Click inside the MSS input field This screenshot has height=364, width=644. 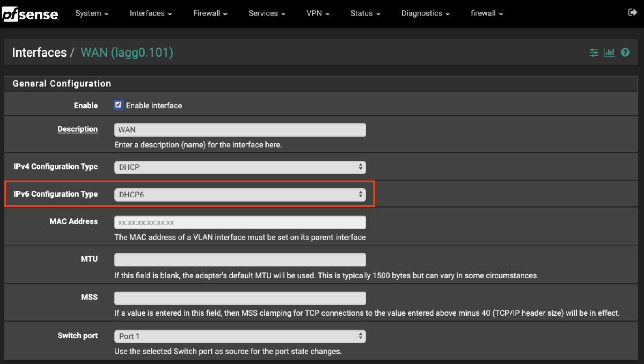239,298
